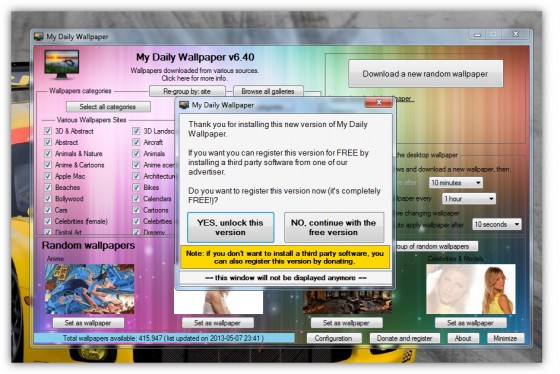
Task: Toggle the Calendars checkbox
Action: [x=136, y=199]
